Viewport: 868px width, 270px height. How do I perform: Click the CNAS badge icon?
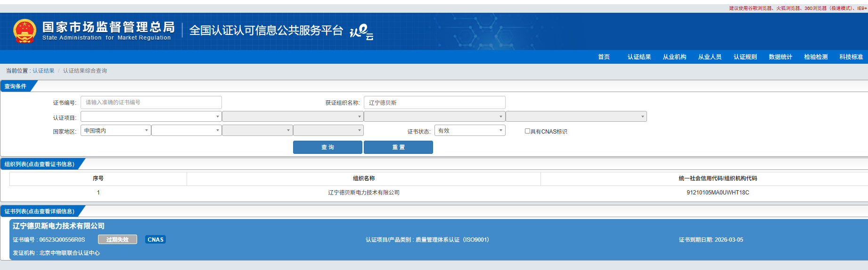[x=156, y=240]
